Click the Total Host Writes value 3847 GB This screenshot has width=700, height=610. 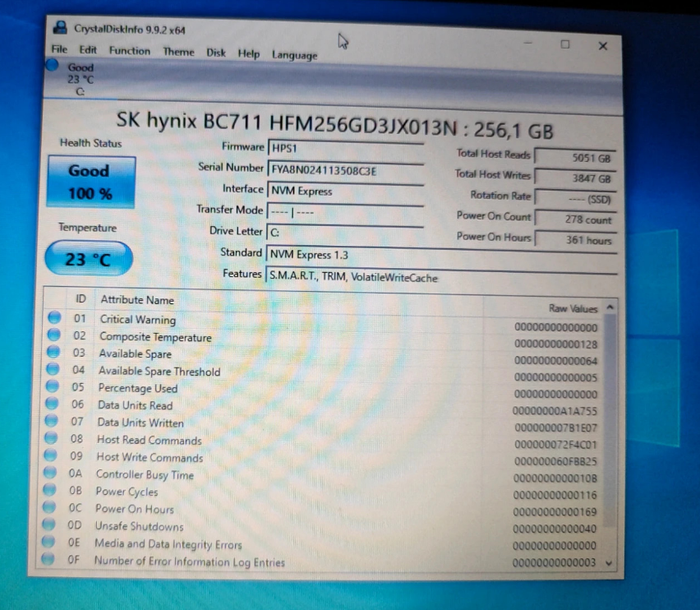pos(575,178)
